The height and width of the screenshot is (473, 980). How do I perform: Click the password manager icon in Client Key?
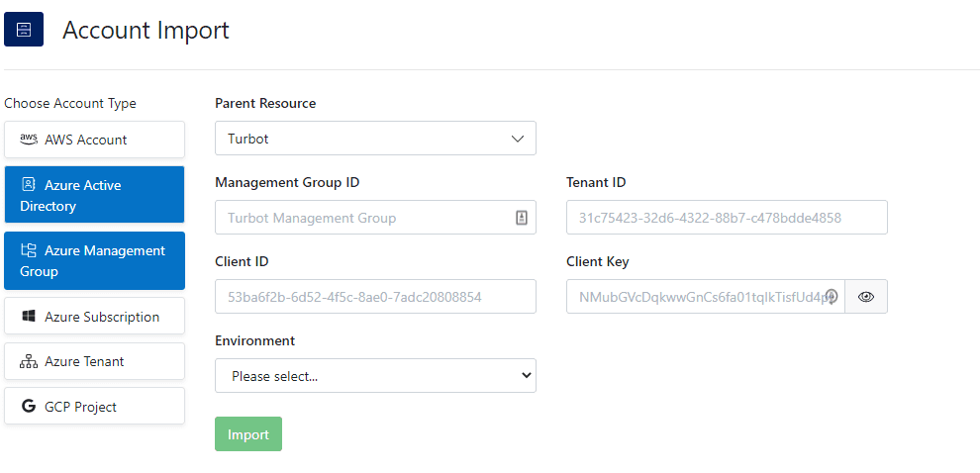[x=832, y=296]
